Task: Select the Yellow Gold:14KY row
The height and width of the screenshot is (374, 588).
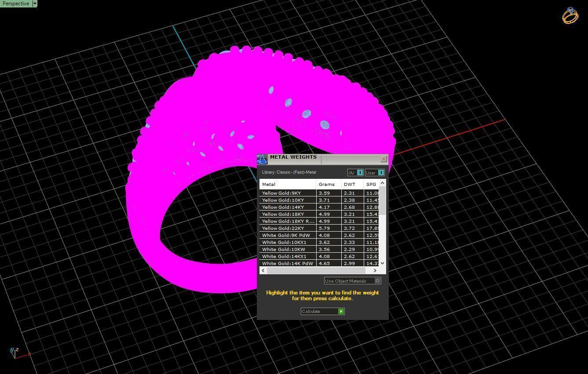Action: click(319, 207)
